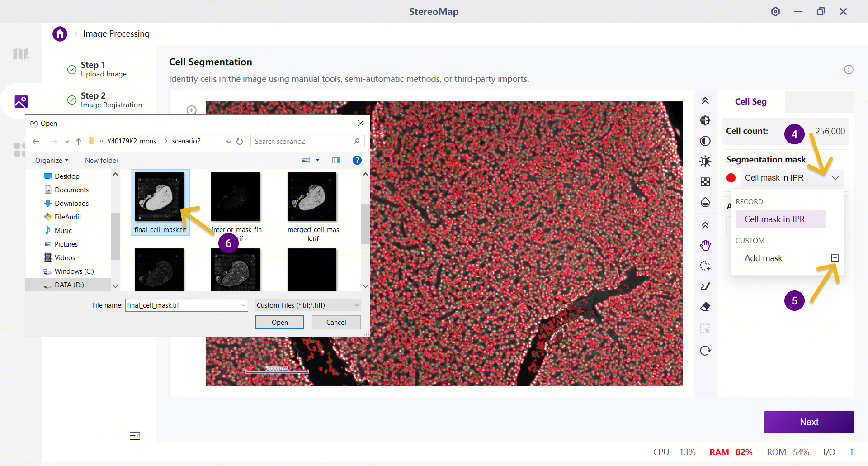Select the lasso selection tool
This screenshot has width=868, height=466.
(705, 266)
